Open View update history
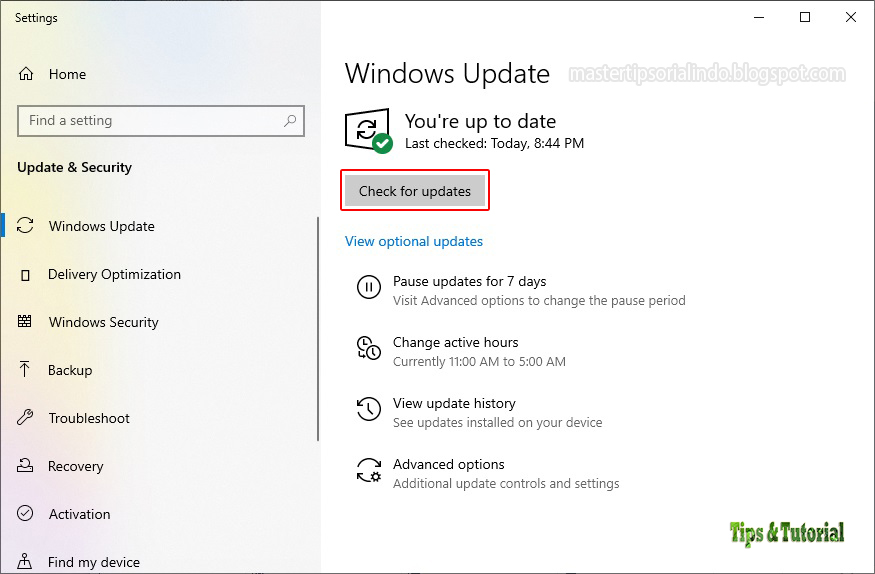The height and width of the screenshot is (574, 875). tap(454, 403)
